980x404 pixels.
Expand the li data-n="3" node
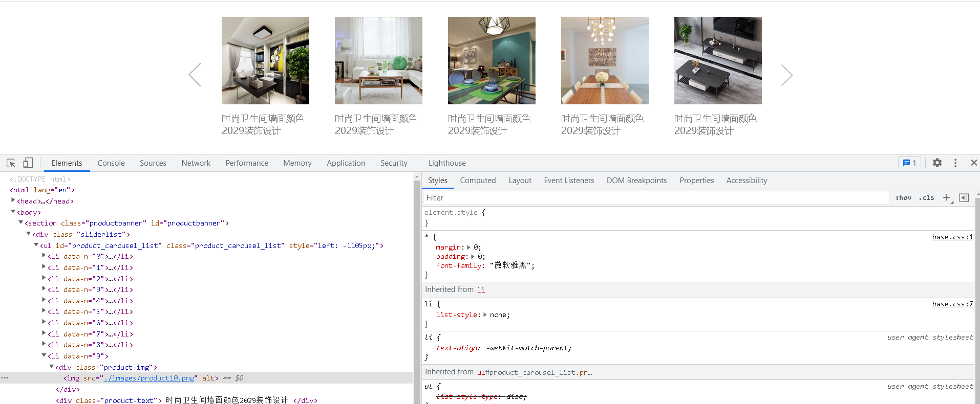(x=44, y=289)
